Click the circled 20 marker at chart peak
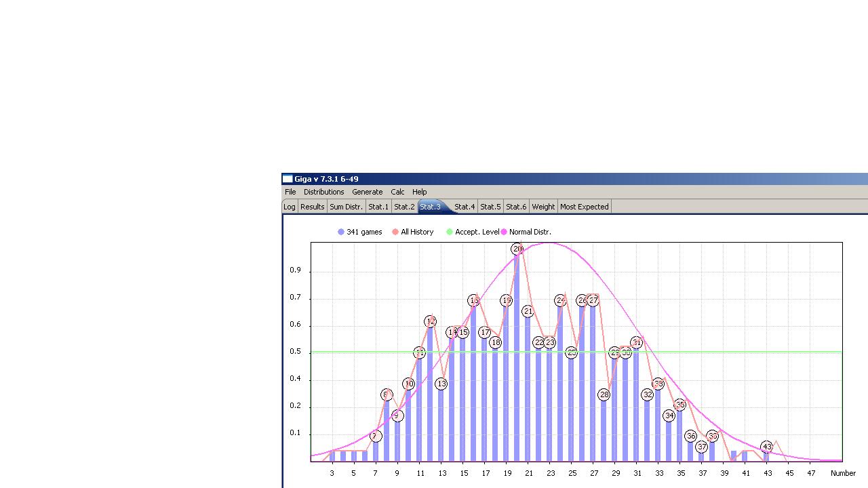 pyautogui.click(x=517, y=249)
